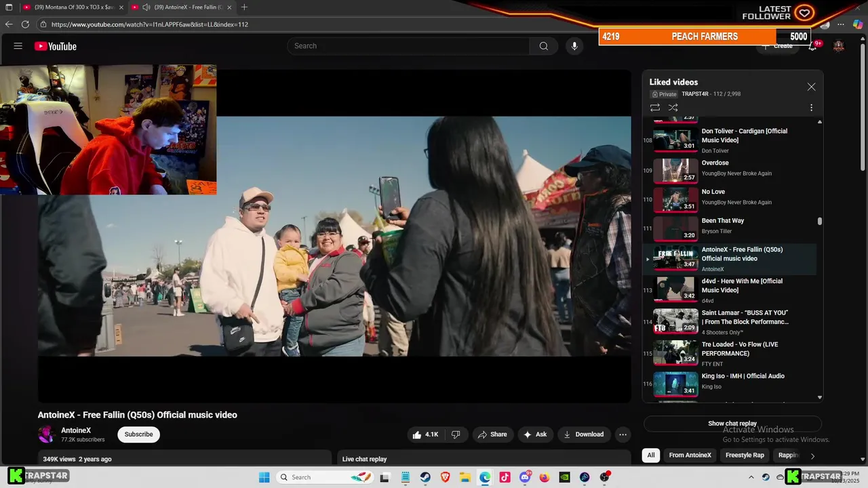Open more actions ellipsis under video
Viewport: 868px width, 488px height.
pyautogui.click(x=623, y=434)
